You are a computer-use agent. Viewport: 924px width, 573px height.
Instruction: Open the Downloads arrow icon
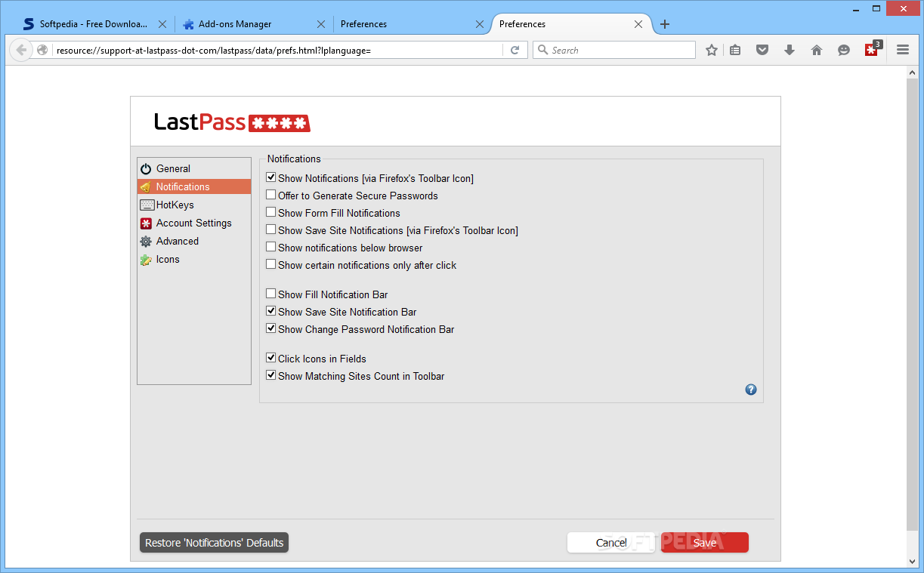(790, 50)
